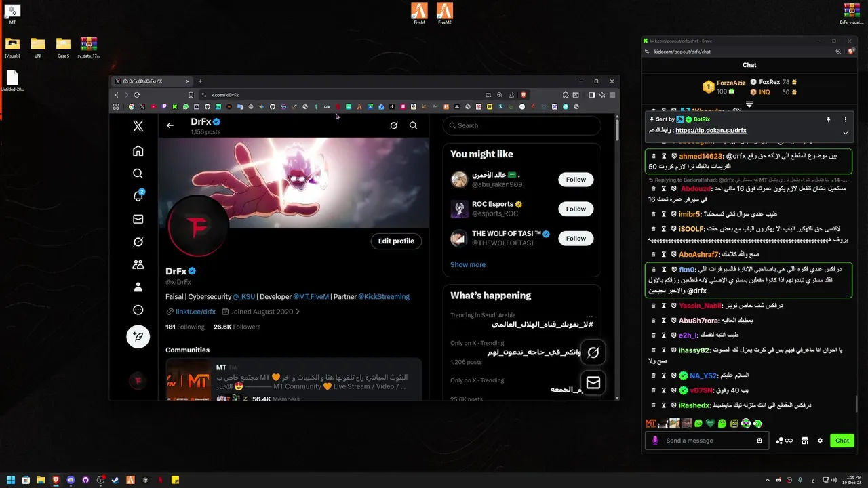Switch to DrFx X browser tab
The width and height of the screenshot is (868, 488).
pos(153,81)
